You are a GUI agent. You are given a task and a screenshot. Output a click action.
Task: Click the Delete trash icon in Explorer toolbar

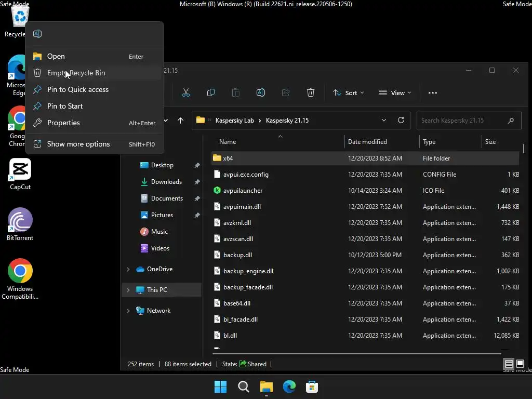[x=311, y=92]
